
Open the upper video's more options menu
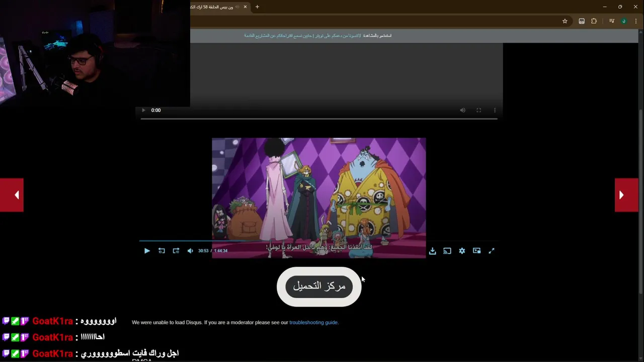pos(495,110)
